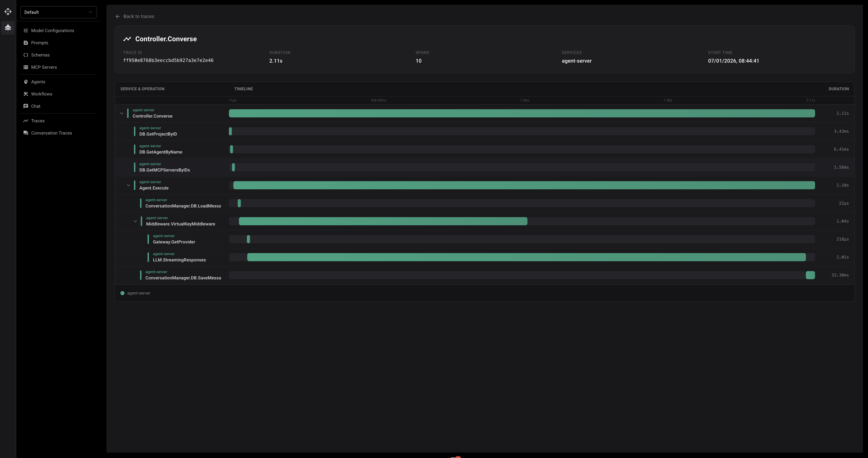868x458 pixels.
Task: Click the trace ID ff950e8768b3eeccbd5b927a3e7e2e46
Action: pyautogui.click(x=168, y=60)
